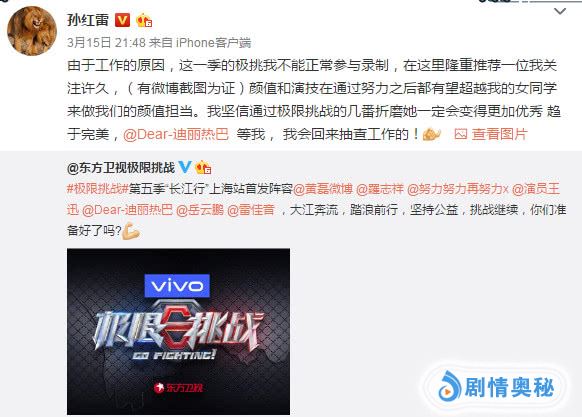
Task: Open the @东方卫视极限挑战 account link
Action: 121,168
